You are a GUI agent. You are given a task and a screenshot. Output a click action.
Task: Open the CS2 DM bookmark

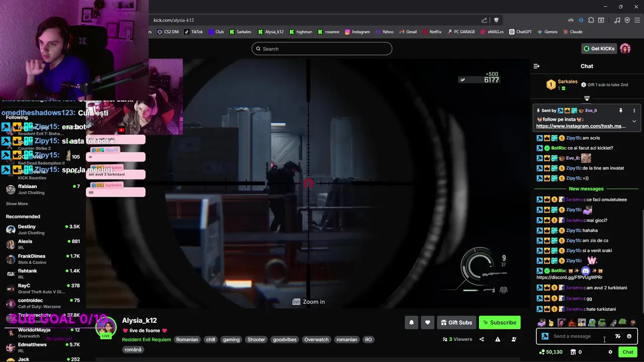pyautogui.click(x=168, y=32)
